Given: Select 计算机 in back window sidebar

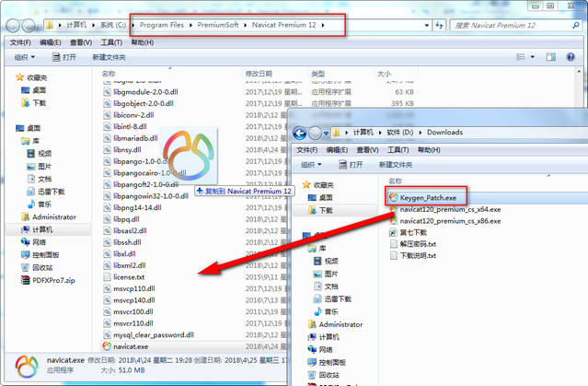Looking at the screenshot, I should (x=37, y=229).
